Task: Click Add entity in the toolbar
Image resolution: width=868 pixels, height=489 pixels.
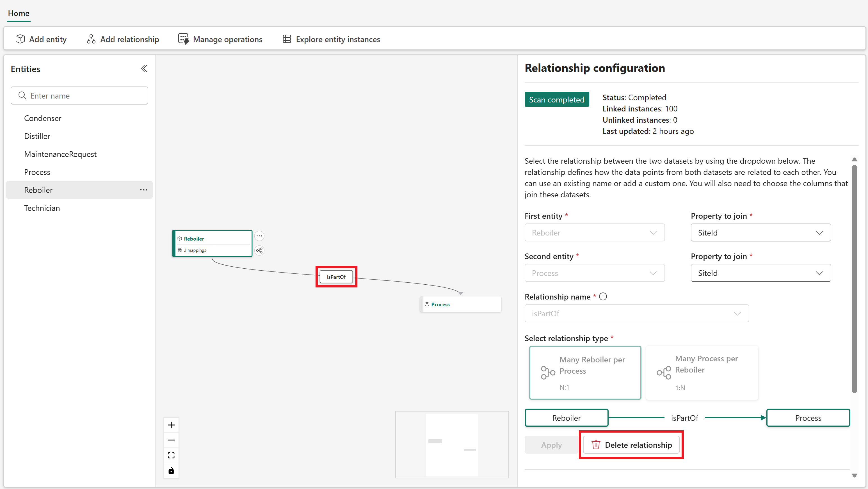Action: [41, 39]
